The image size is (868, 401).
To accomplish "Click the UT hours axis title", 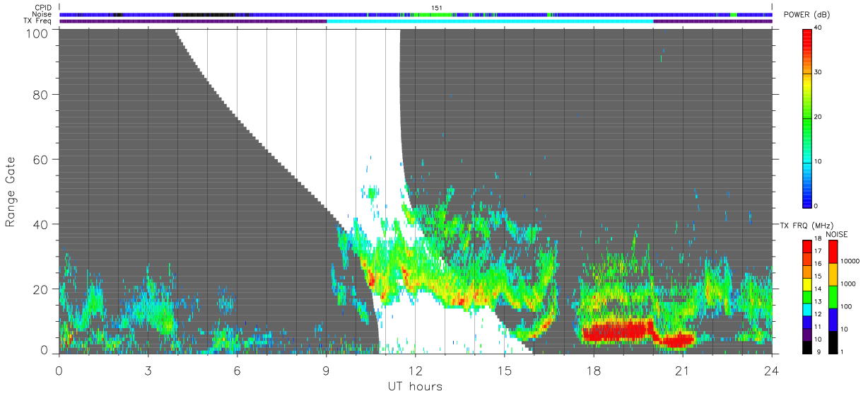I will click(x=415, y=386).
